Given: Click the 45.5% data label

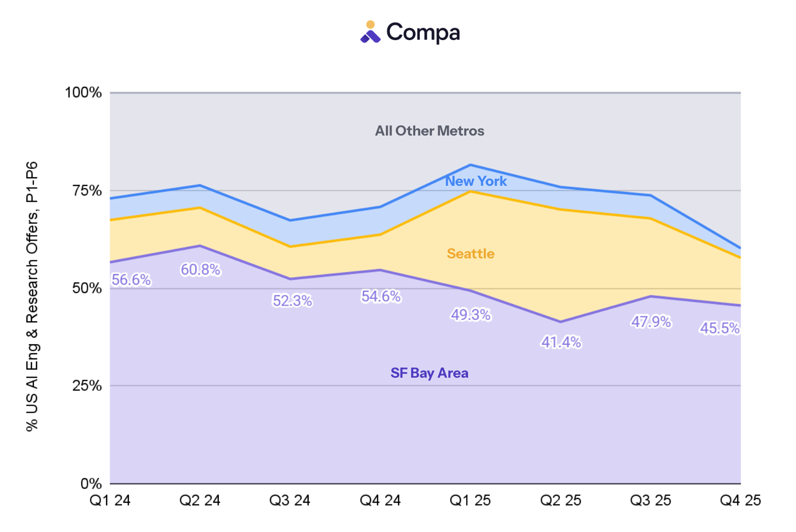Looking at the screenshot, I should (720, 328).
